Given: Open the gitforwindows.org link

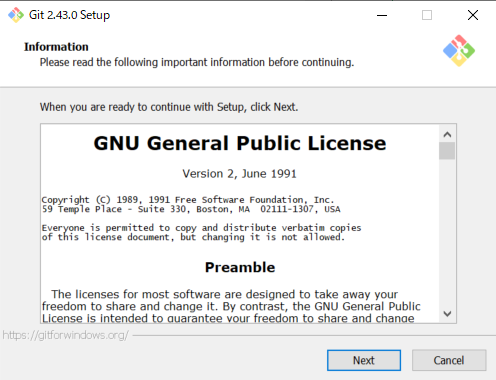Looking at the screenshot, I should click(x=66, y=335).
